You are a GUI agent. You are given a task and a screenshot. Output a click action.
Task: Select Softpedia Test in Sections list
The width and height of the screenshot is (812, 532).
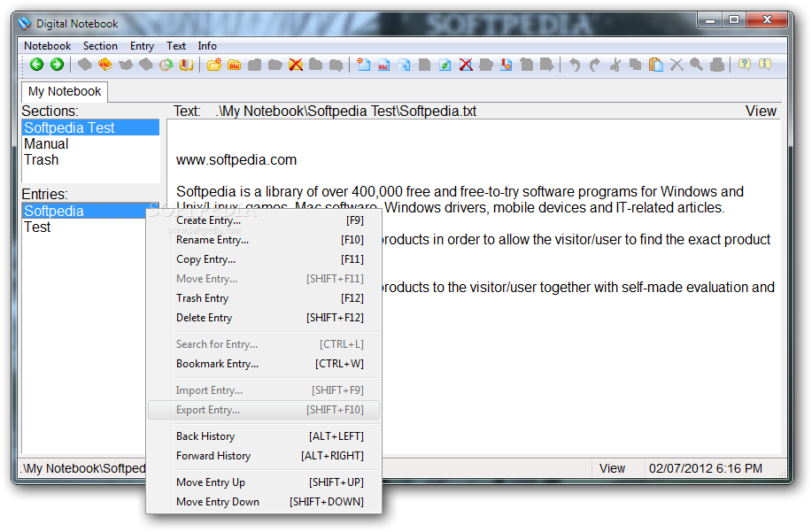(x=90, y=127)
